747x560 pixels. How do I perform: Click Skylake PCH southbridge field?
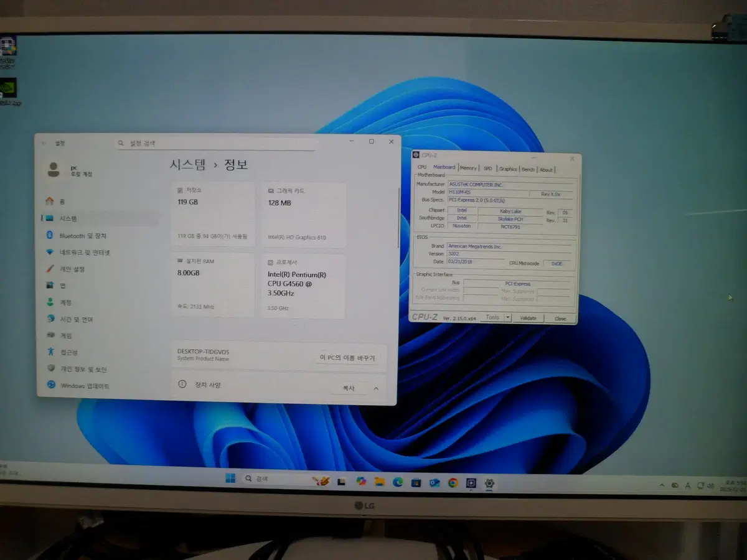(510, 219)
